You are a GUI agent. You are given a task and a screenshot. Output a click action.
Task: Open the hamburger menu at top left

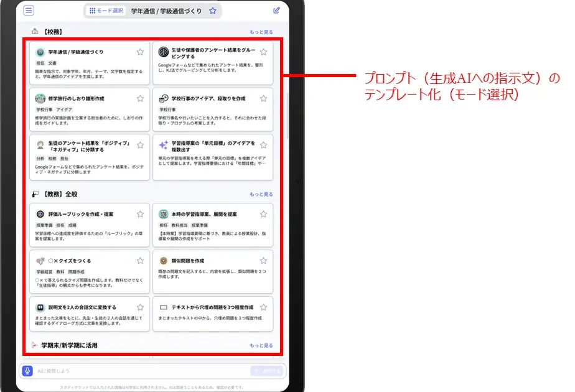point(29,11)
